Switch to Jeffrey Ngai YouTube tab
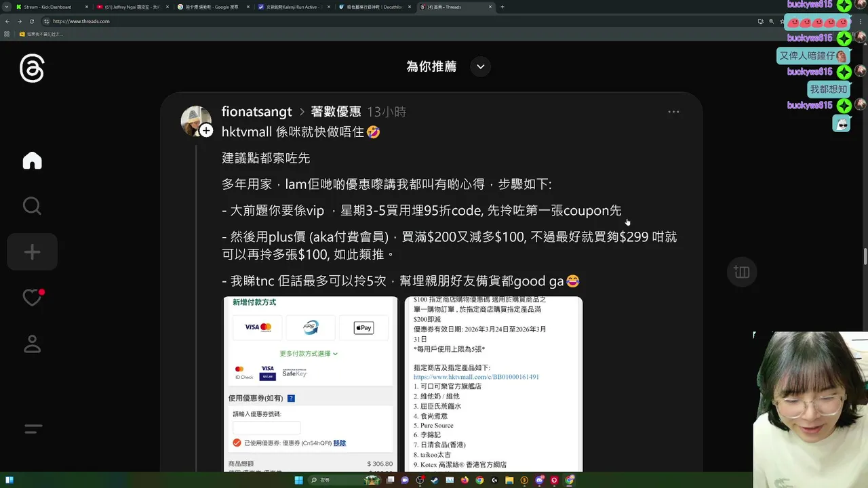 pos(132,7)
